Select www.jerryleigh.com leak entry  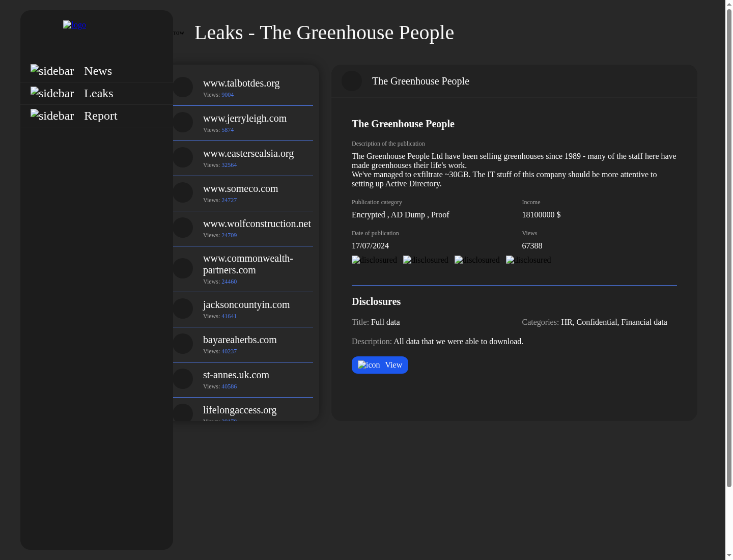click(x=243, y=123)
